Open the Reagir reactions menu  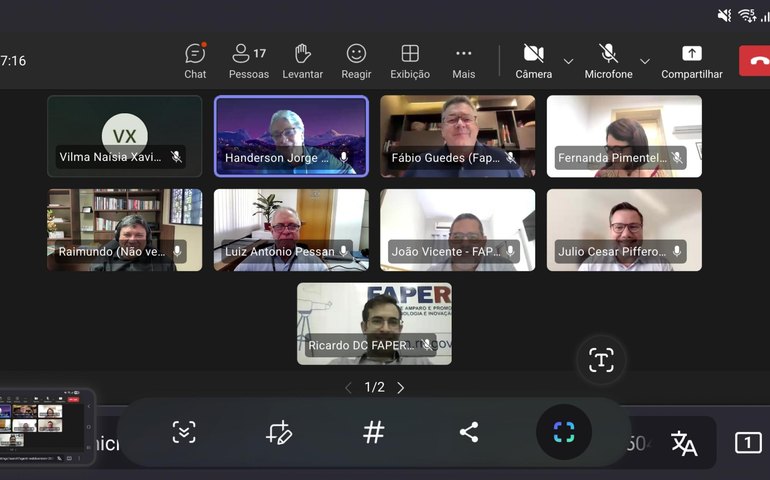click(x=356, y=60)
